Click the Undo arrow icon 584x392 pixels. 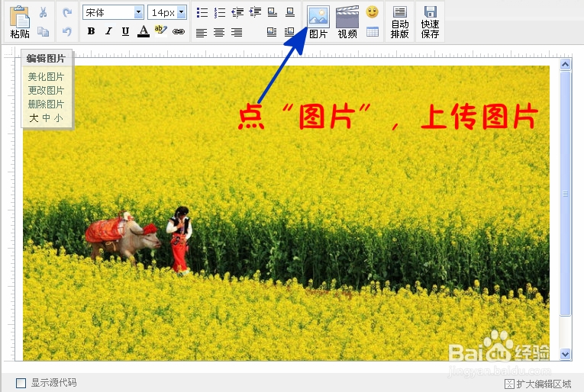[x=67, y=31]
